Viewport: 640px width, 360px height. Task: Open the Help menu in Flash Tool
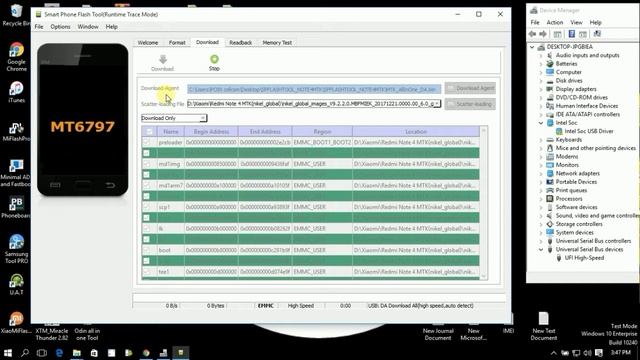[x=111, y=27]
